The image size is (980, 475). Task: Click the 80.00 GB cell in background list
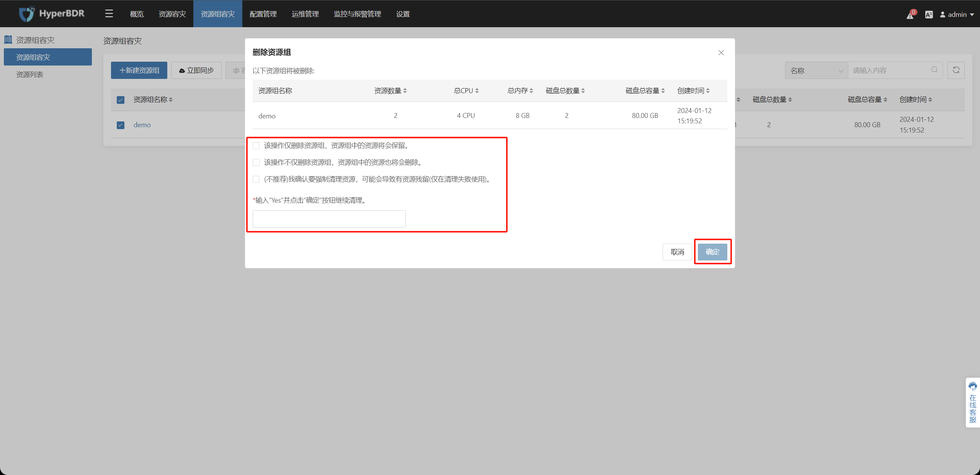pos(867,125)
